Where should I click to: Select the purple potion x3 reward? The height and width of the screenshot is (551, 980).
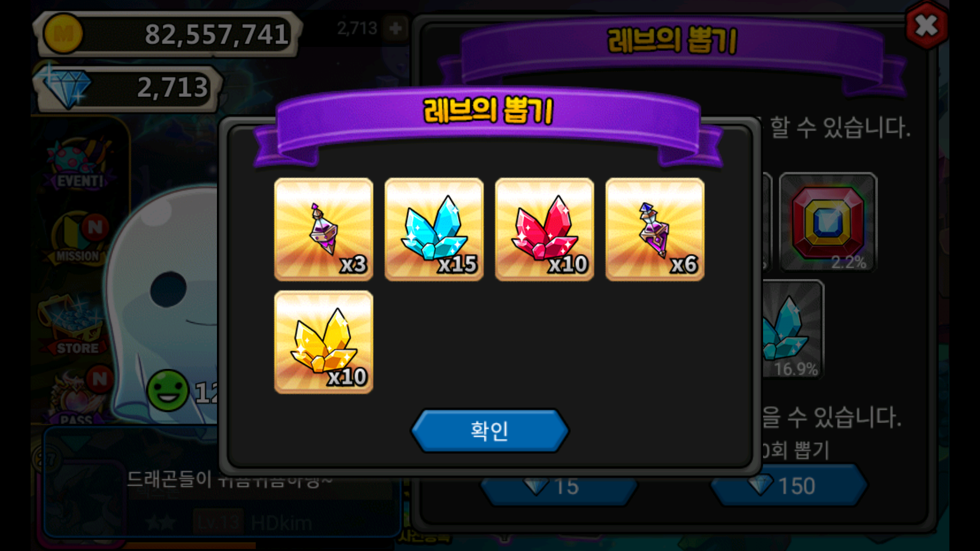(324, 229)
